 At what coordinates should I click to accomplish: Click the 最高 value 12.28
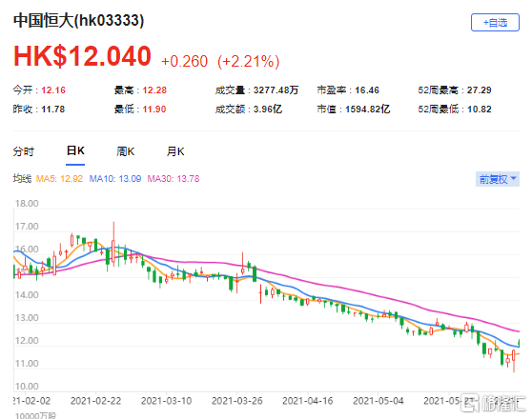tap(154, 90)
